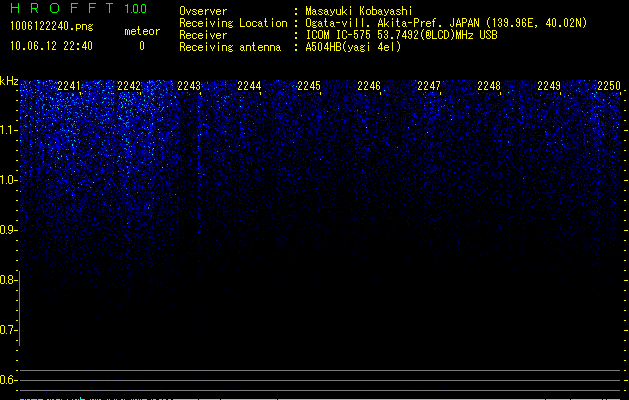Click the 1.0 kHz axis label
Viewport: 629px width, 400px height.
point(9,180)
